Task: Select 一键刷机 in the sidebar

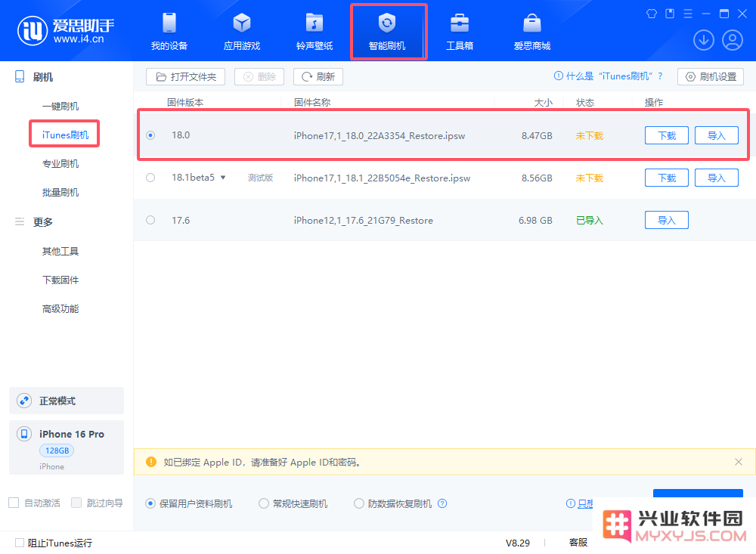Action: (x=60, y=106)
